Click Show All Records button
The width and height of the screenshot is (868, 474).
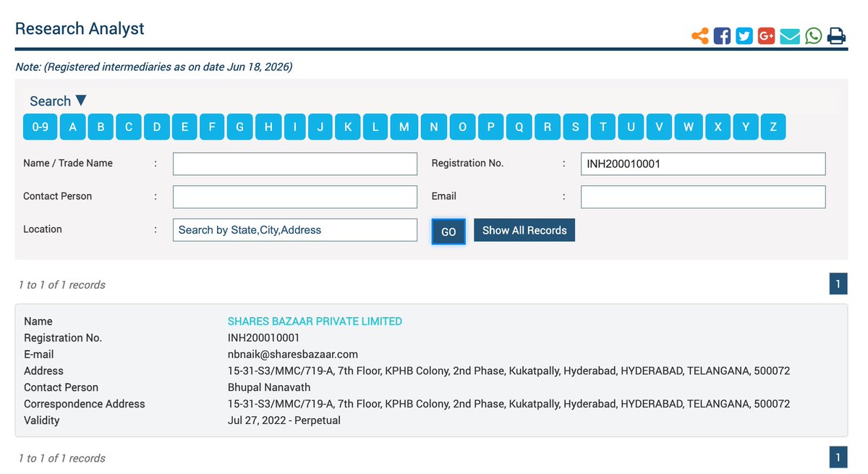coord(524,230)
